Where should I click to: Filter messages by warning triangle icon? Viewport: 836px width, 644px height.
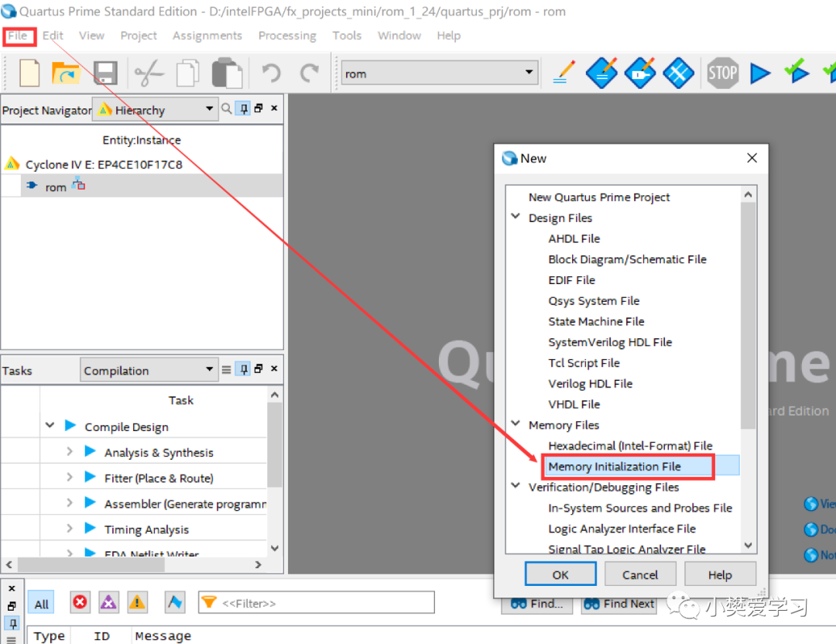(137, 602)
